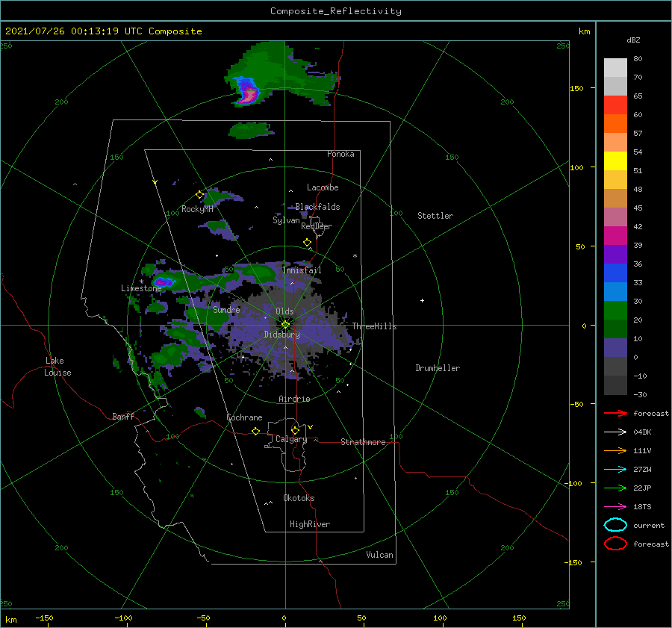Click the green 22JP arrow icon
Viewport: 672px width, 628px height.
[x=615, y=488]
